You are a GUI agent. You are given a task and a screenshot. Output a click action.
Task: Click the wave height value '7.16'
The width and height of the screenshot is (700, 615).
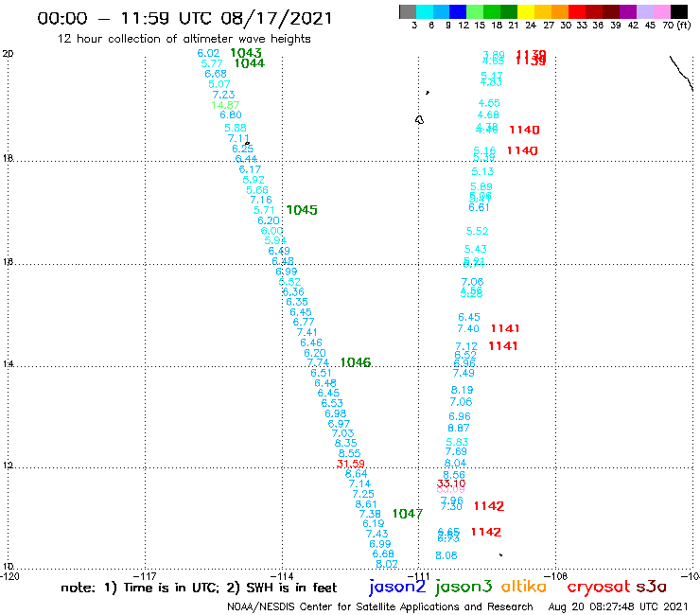tap(261, 200)
